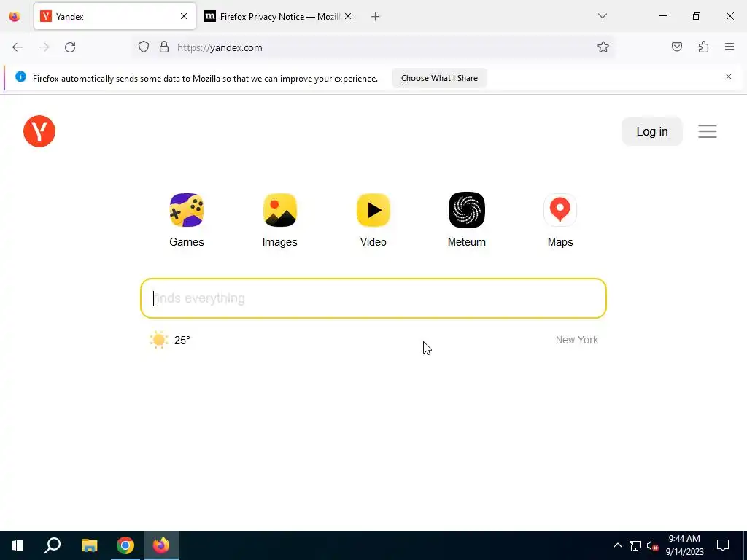
Task: Dismiss the Firefox data notification bar
Action: click(729, 77)
